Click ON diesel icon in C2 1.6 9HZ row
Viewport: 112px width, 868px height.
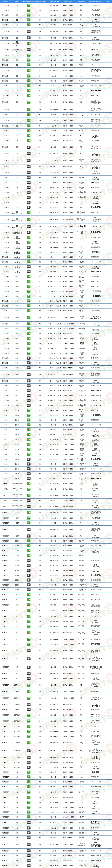pyautogui.click(x=29, y=38)
